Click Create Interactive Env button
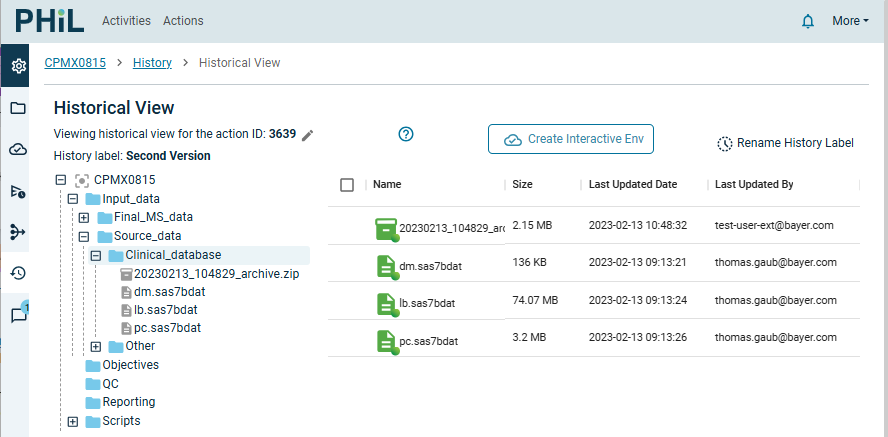Image resolution: width=888 pixels, height=437 pixels. tap(570, 139)
